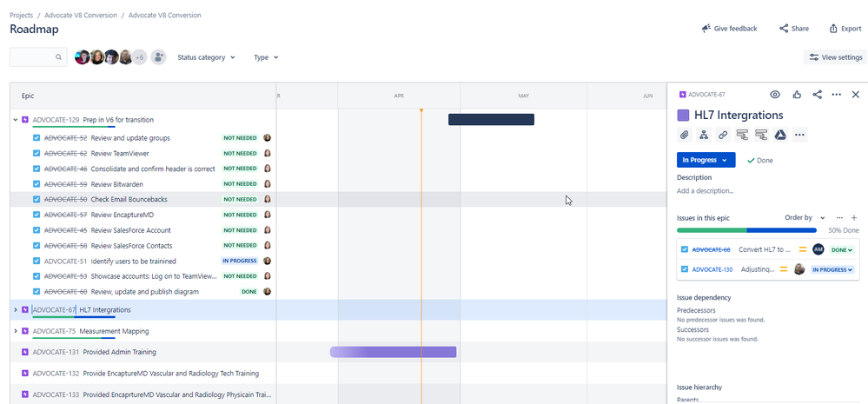868x404 pixels.
Task: Click the Google Drive icon
Action: [x=780, y=135]
